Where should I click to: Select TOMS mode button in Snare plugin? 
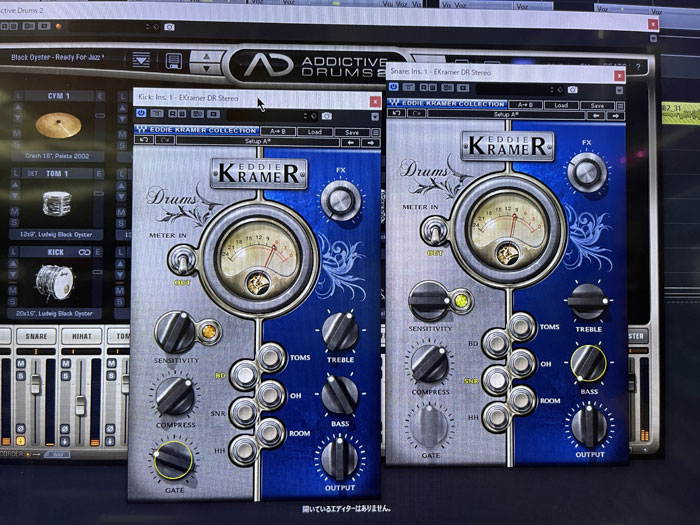(x=521, y=326)
